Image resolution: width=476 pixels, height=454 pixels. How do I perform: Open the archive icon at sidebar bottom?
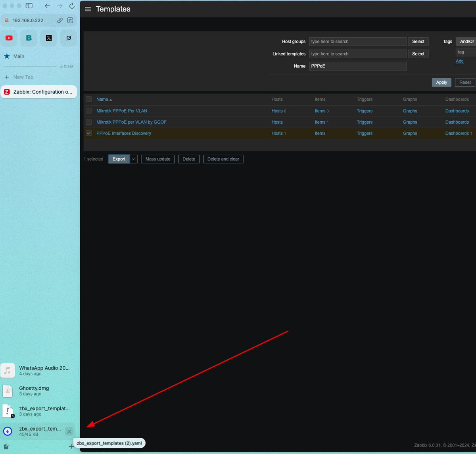tap(6, 446)
